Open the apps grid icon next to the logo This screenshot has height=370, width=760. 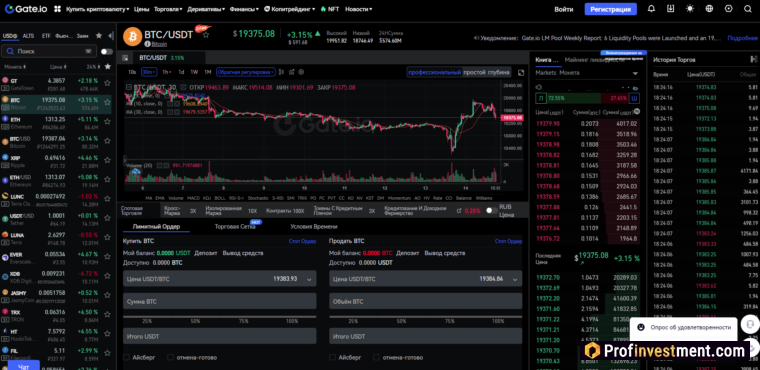57,9
